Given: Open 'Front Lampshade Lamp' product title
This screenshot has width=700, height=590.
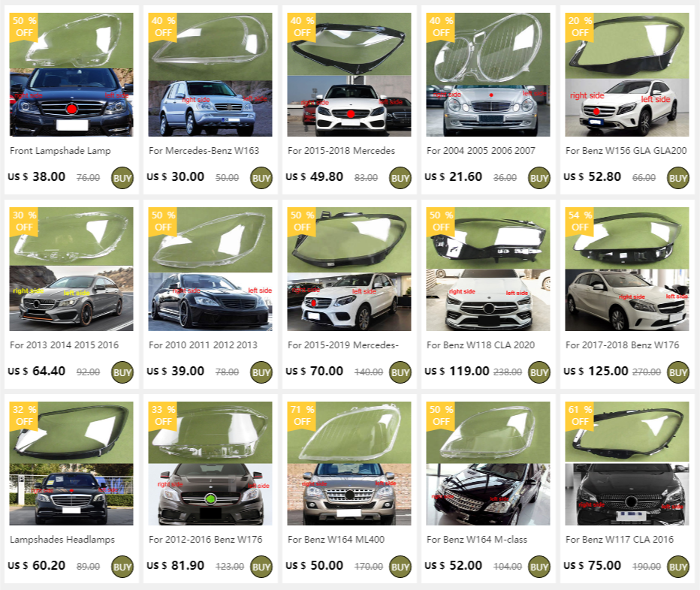Looking at the screenshot, I should coord(60,151).
